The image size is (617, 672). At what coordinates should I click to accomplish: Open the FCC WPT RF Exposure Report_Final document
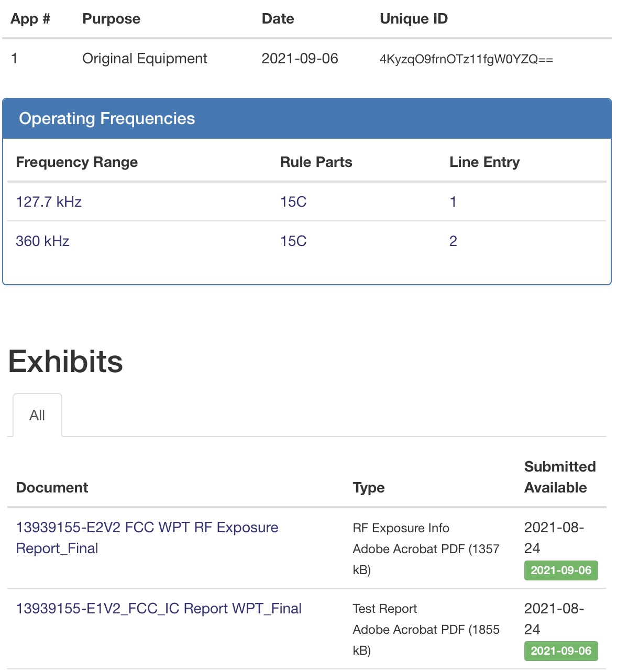(147, 537)
